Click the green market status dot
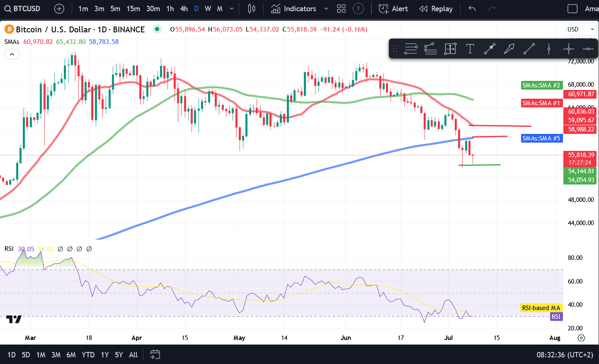The height and width of the screenshot is (364, 599). (x=157, y=29)
